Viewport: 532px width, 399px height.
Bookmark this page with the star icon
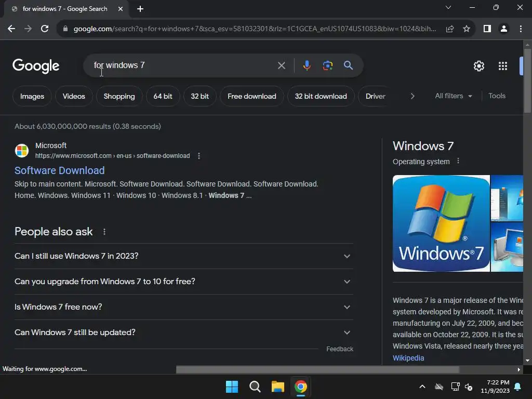point(467,29)
